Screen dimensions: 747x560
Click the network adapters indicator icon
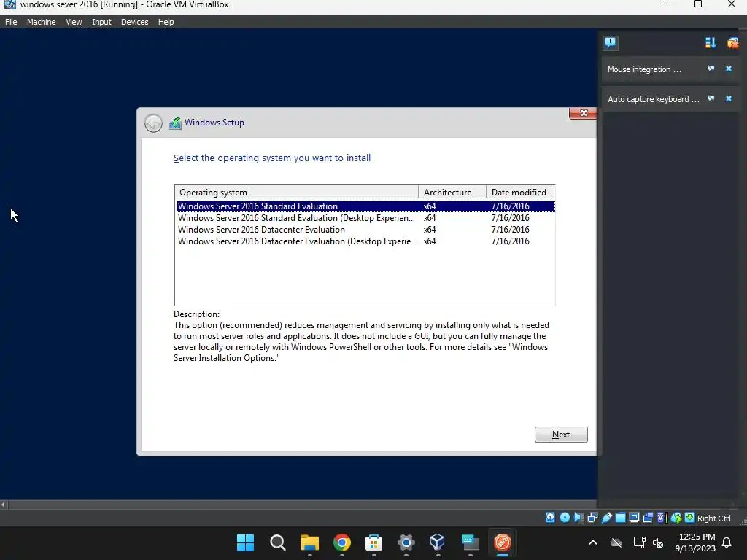(x=592, y=518)
